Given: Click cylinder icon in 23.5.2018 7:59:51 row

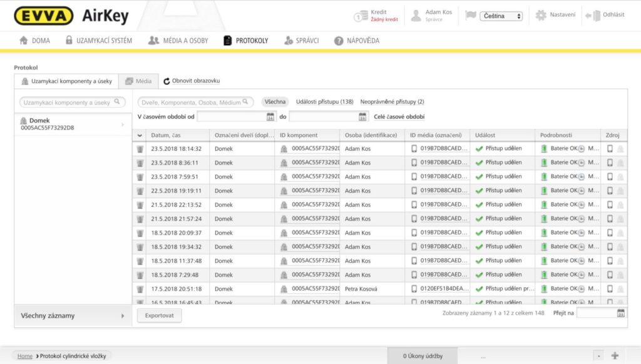Looking at the screenshot, I should [x=284, y=177].
